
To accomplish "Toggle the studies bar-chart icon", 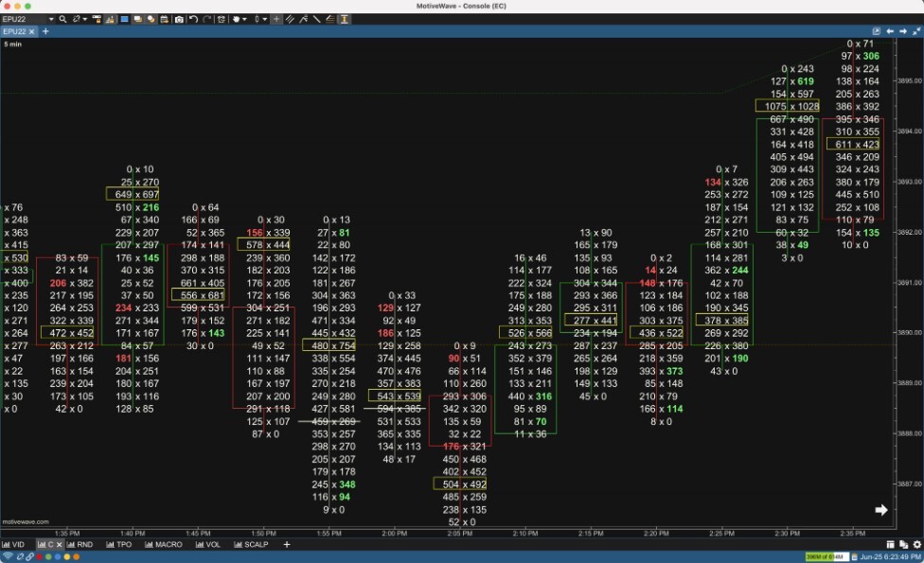I will (110, 20).
